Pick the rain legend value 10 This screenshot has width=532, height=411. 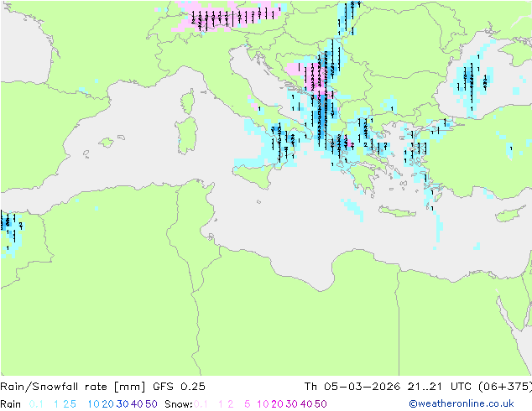94,404
